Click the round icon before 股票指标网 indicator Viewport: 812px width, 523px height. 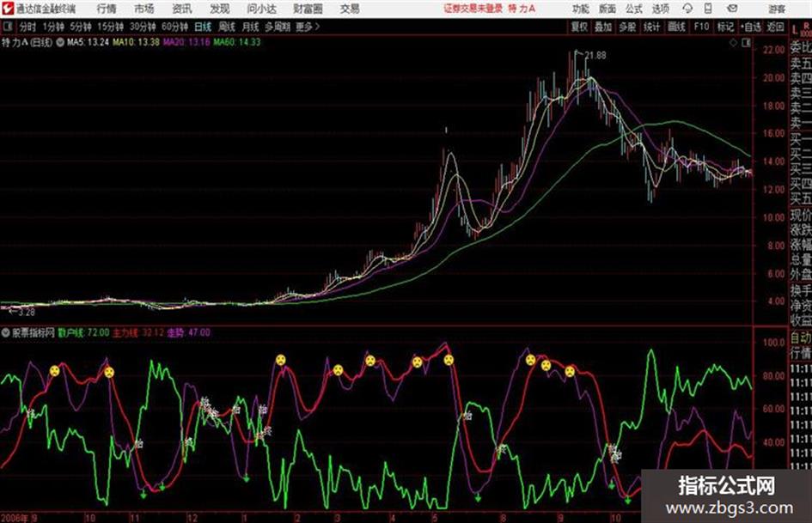click(5, 333)
